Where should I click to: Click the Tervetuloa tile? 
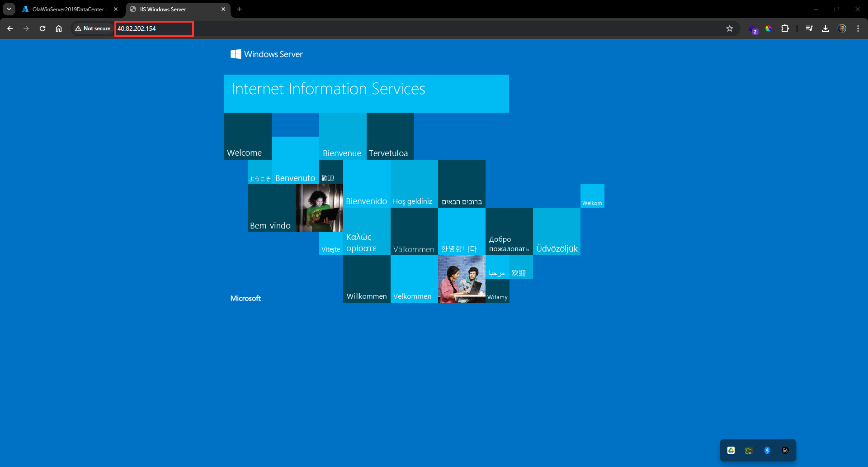coord(390,136)
